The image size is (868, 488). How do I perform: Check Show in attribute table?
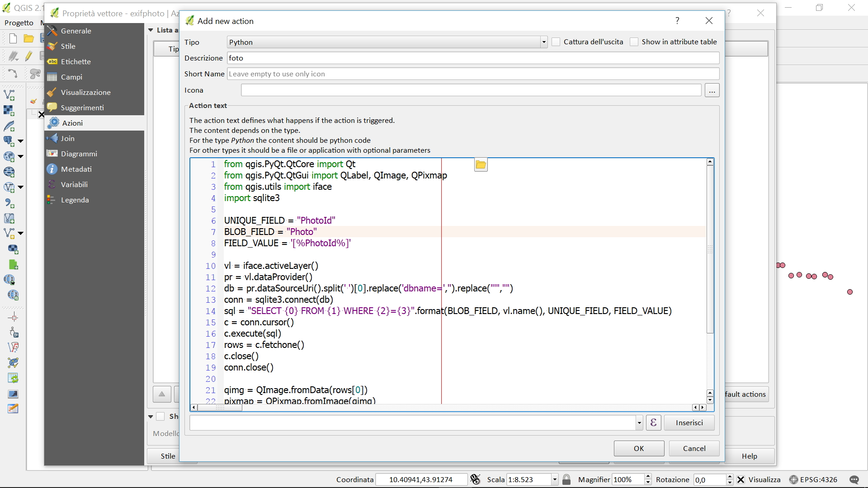coord(634,42)
